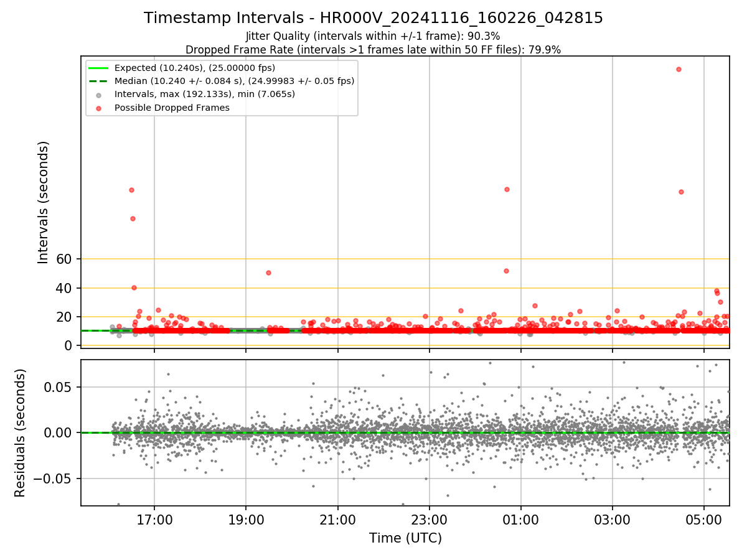Click legend entry 'Intervals, max (192.133s), min (7.065s)'
Image resolution: width=747 pixels, height=560 pixels.
click(x=205, y=95)
